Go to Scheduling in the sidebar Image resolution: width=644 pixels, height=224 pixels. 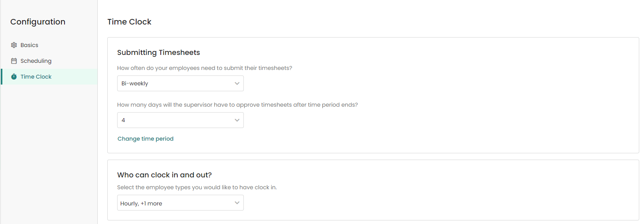[36, 61]
